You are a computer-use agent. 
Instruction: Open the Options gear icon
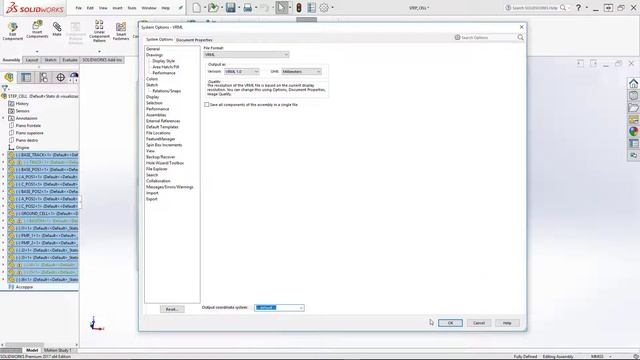(324, 8)
